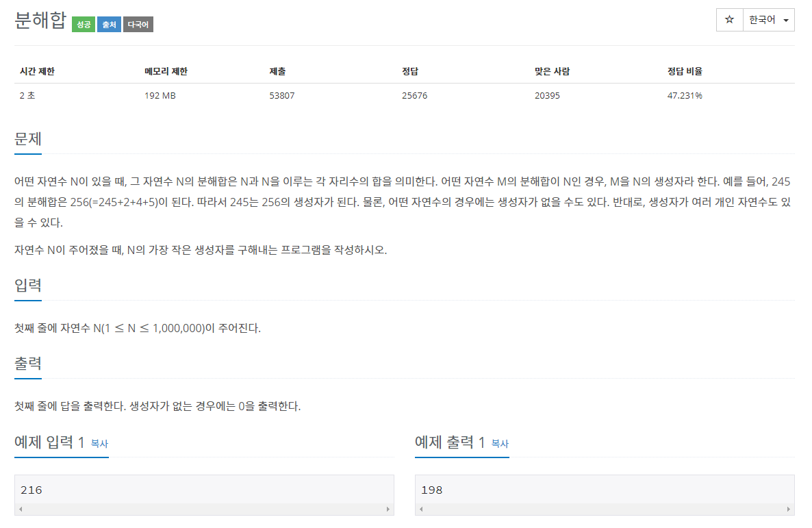This screenshot has width=812, height=528.
Task: Click the 제출 column header
Action: 277,71
